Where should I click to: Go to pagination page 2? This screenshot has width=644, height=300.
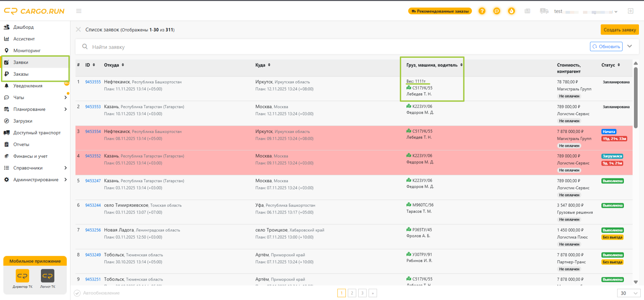[x=352, y=293]
